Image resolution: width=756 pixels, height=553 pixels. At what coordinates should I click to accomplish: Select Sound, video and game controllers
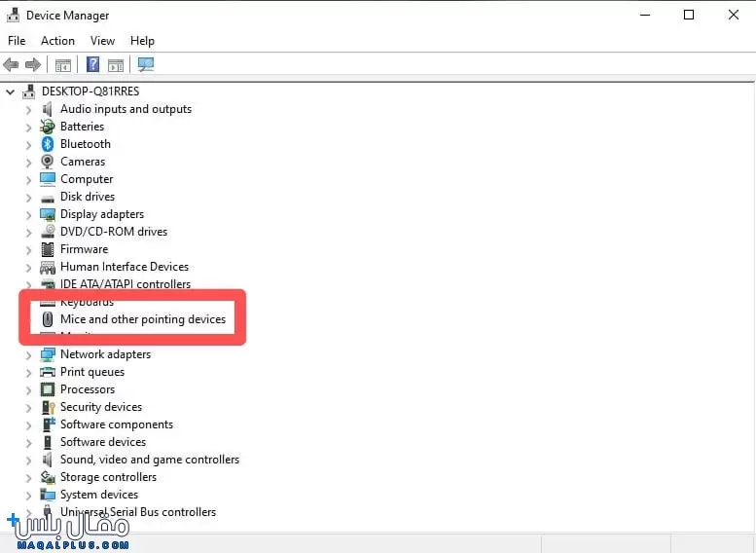[149, 460]
